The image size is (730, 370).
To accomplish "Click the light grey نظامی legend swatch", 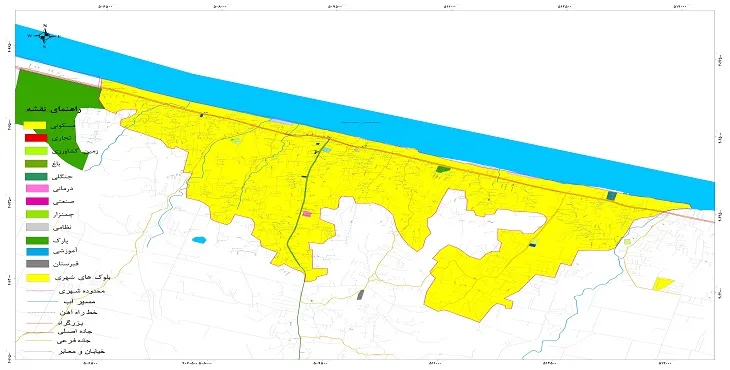I will [x=37, y=227].
